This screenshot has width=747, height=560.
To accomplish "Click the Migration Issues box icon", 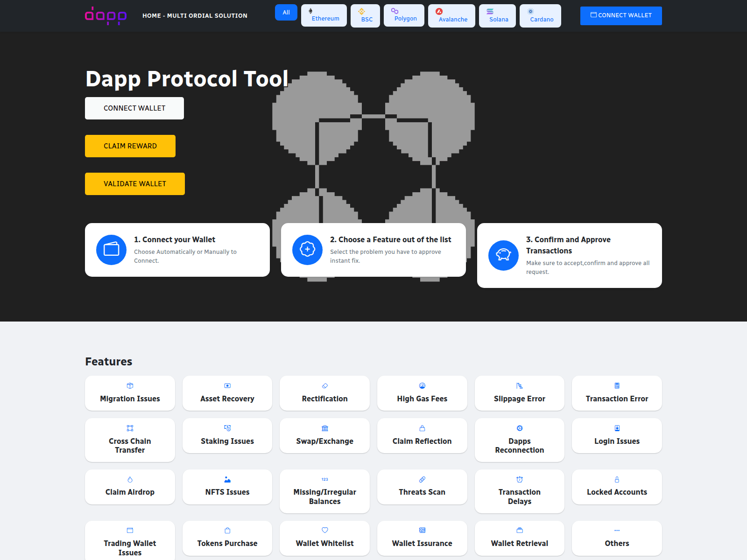I will point(130,386).
